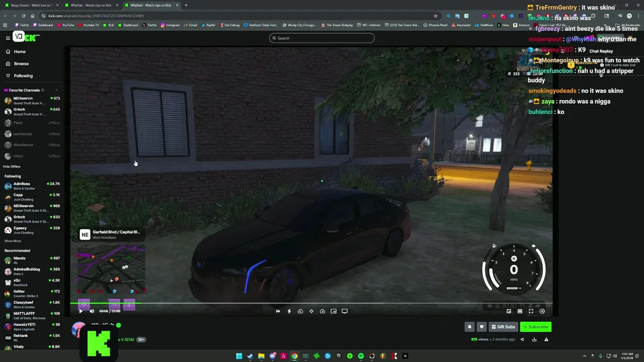Open Classybeef channel in Recommended
This screenshot has height=362, width=644.
coord(32,305)
